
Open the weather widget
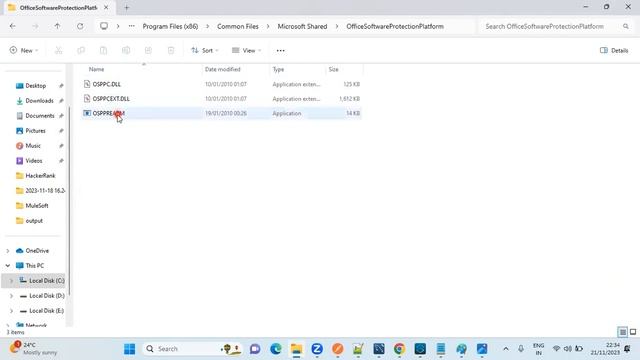pyautogui.click(x=33, y=349)
